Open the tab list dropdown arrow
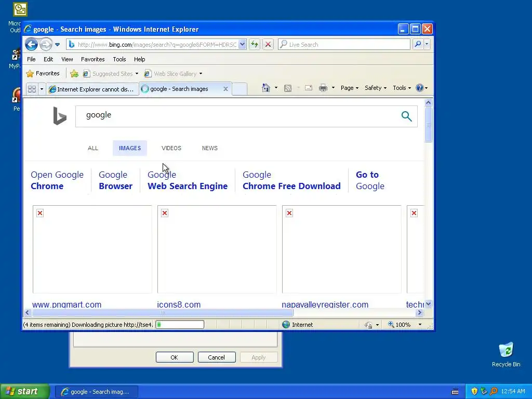Screen dimensions: 532x399 pos(42,89)
